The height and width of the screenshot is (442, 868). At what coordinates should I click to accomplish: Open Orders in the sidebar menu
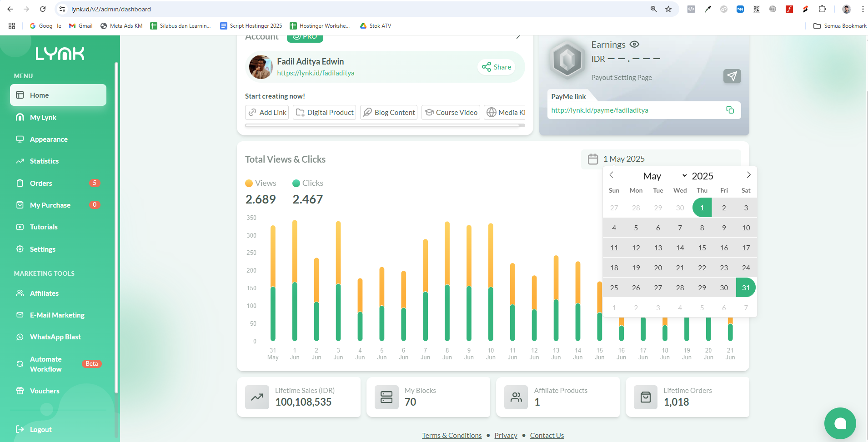click(x=41, y=183)
